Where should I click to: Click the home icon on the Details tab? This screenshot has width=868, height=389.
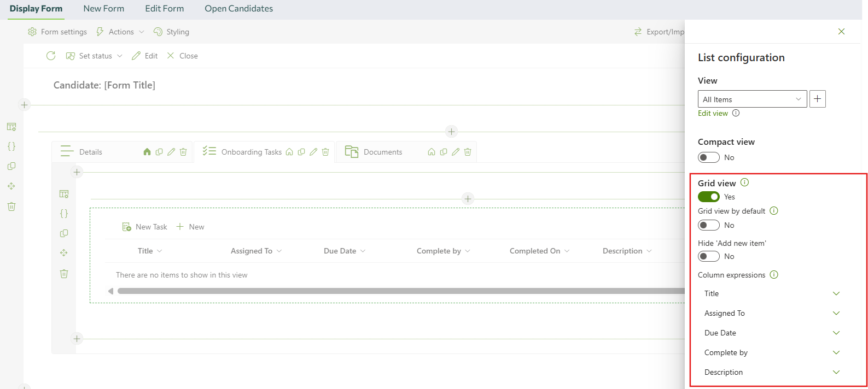147,152
